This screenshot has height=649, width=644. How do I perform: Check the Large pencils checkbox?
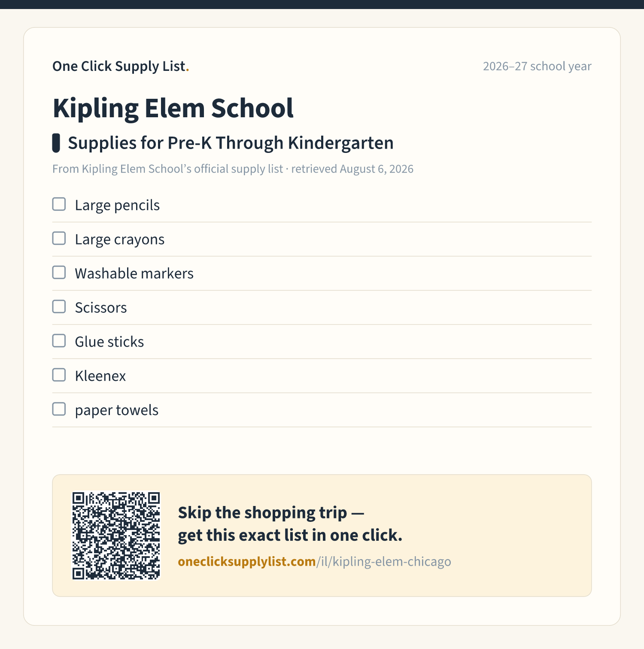59,204
